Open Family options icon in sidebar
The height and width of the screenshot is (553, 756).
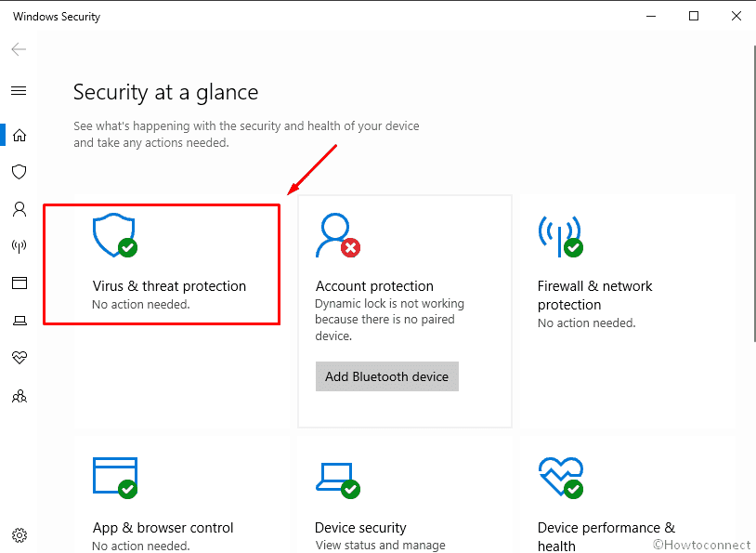click(x=20, y=397)
